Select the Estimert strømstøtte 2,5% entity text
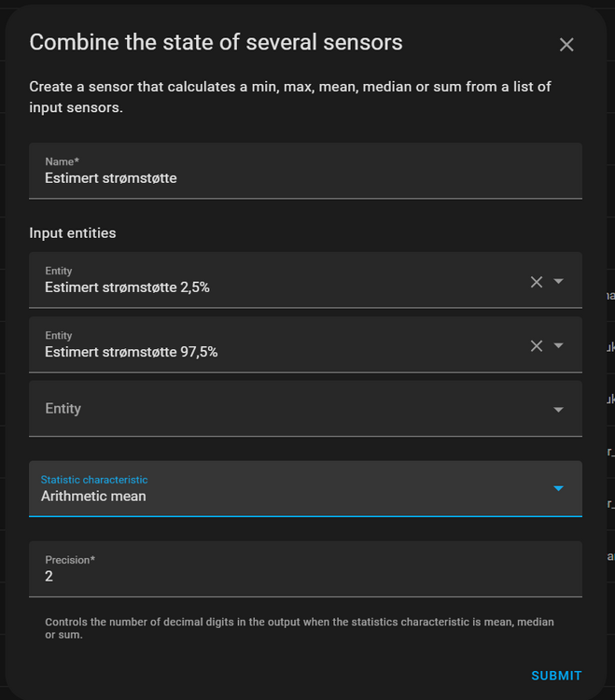Image resolution: width=615 pixels, height=700 pixels. point(127,287)
